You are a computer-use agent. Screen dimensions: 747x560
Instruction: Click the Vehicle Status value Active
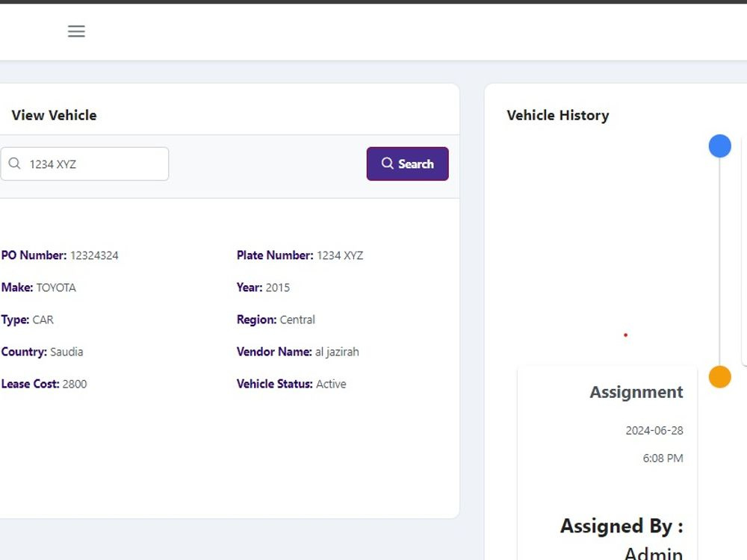(331, 385)
